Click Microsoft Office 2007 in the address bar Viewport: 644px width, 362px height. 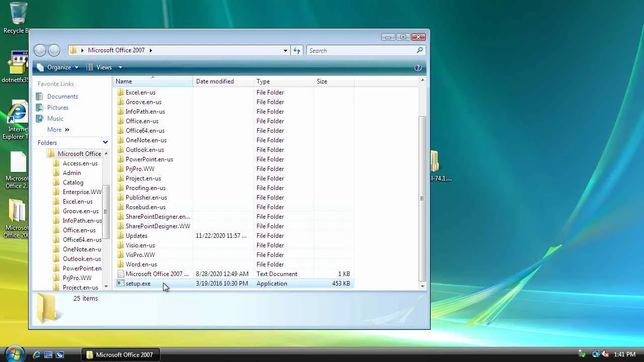click(116, 50)
